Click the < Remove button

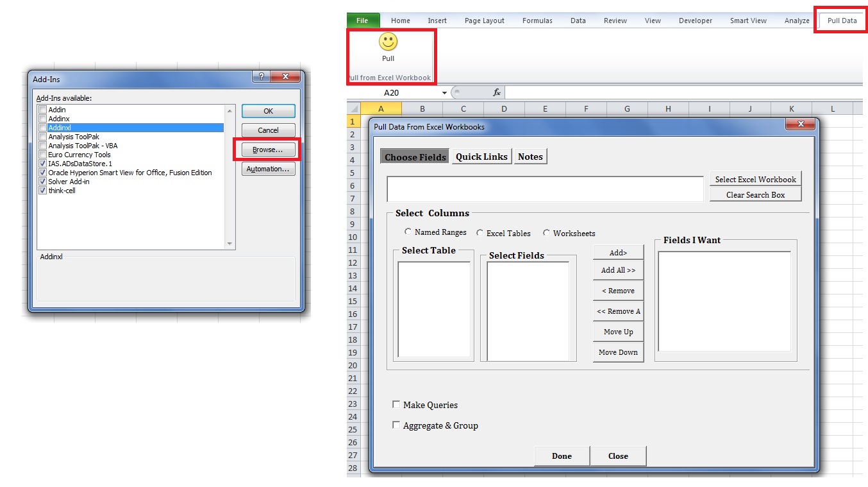tap(618, 291)
